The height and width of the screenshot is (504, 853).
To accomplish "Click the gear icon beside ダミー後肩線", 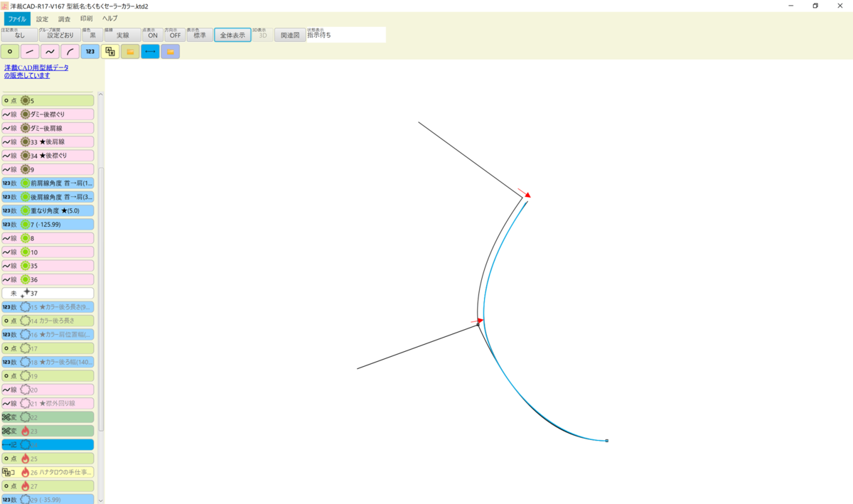I will coord(26,128).
